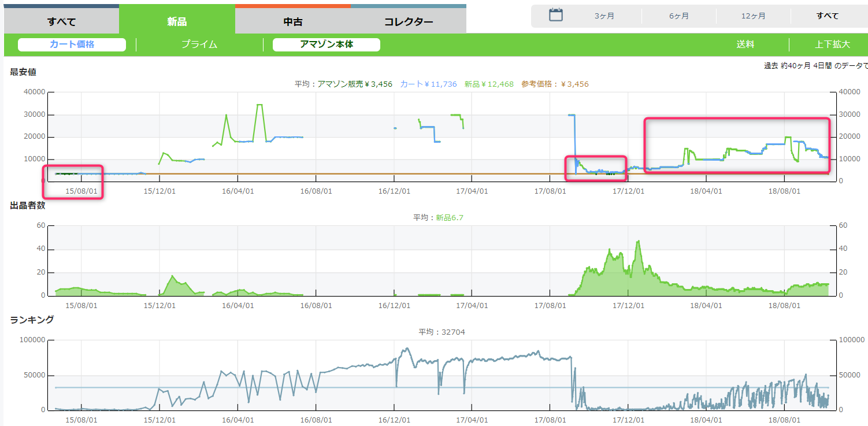
Task: Set the date range to 3ヶ月
Action: [x=604, y=16]
